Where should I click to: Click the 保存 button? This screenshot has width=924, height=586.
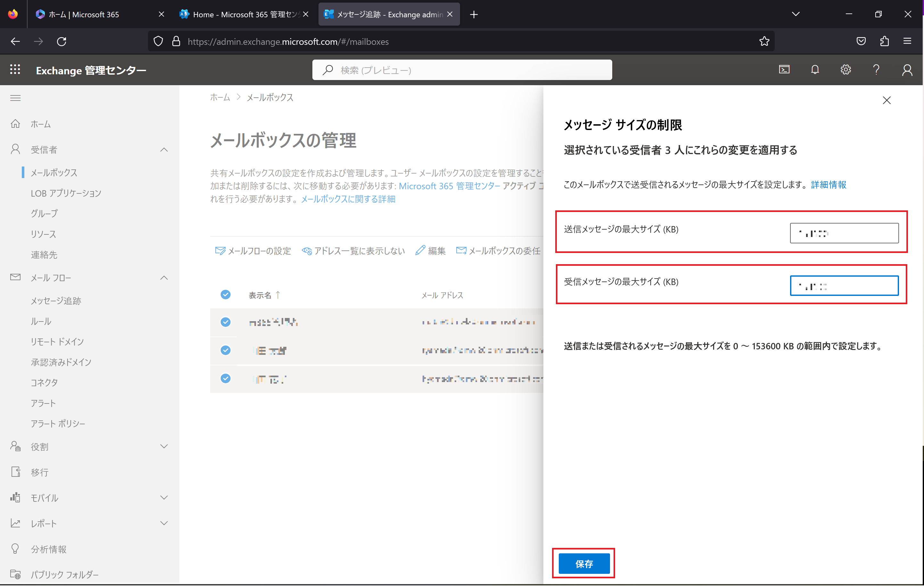click(x=584, y=564)
